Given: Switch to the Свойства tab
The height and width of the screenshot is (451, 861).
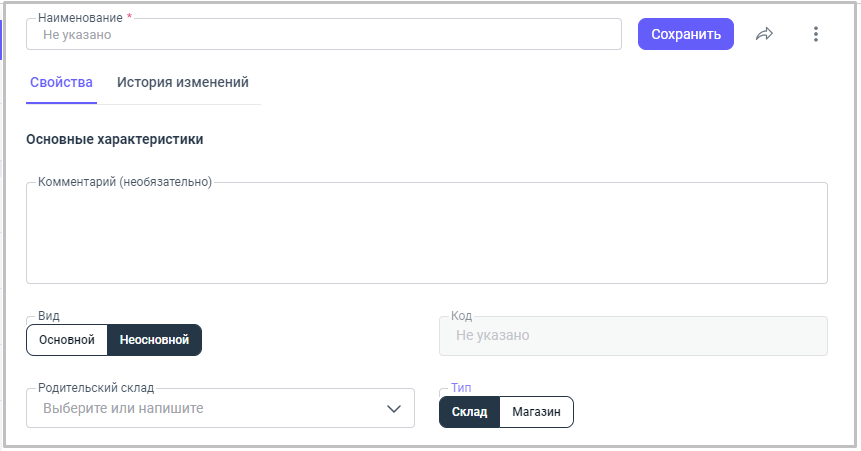Looking at the screenshot, I should point(62,83).
